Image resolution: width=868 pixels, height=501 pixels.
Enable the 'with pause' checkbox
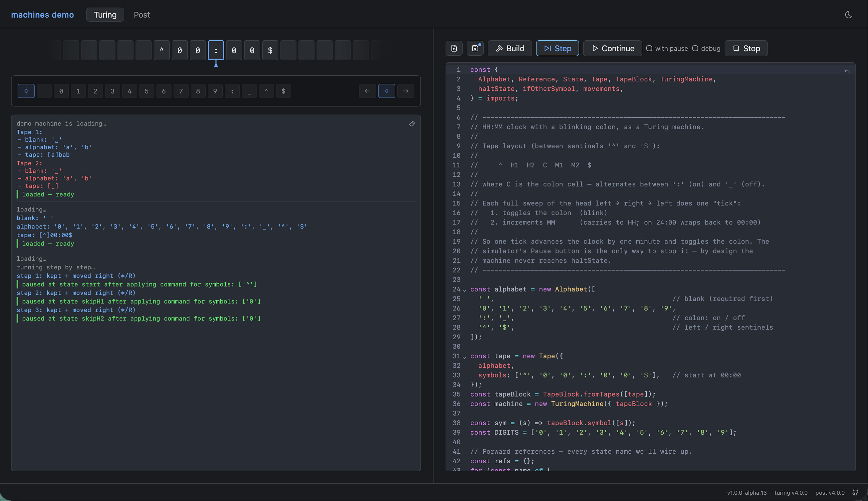(x=649, y=48)
